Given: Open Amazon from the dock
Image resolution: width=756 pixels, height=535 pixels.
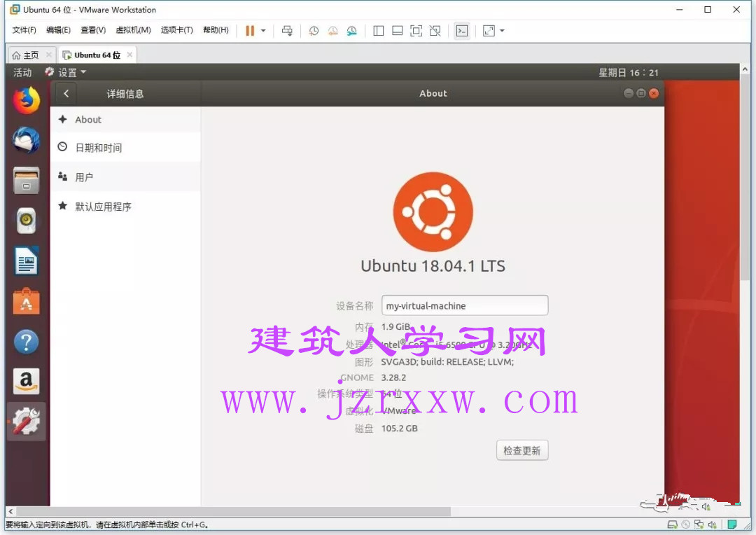Looking at the screenshot, I should (27, 382).
